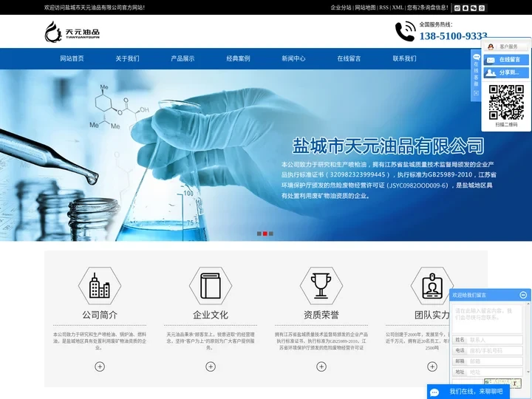Click the book icon for 企业文化

[x=210, y=286]
